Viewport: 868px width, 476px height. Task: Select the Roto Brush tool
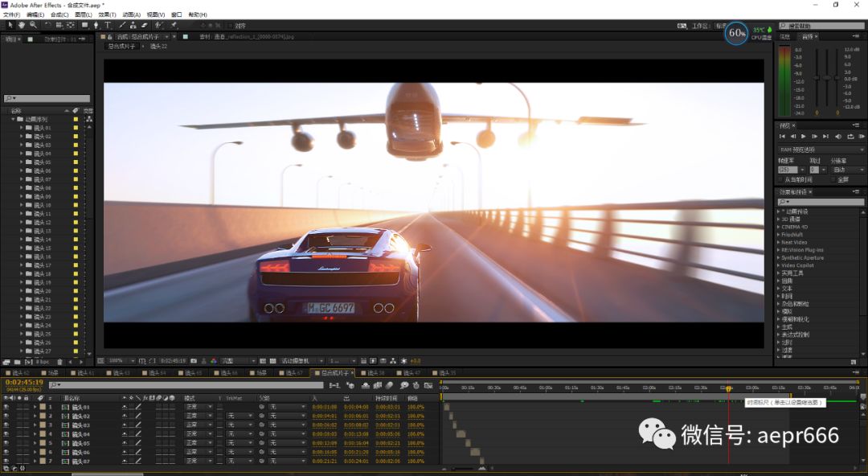(x=158, y=25)
